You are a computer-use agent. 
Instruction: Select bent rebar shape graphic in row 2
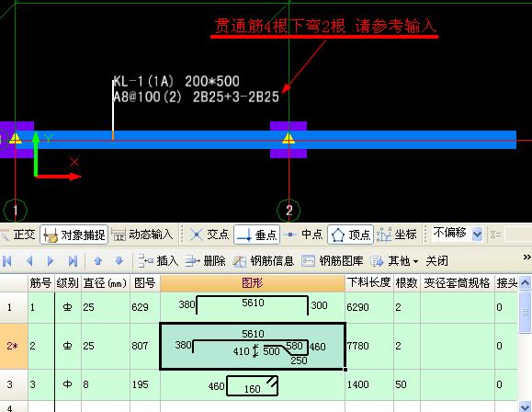coord(253,346)
